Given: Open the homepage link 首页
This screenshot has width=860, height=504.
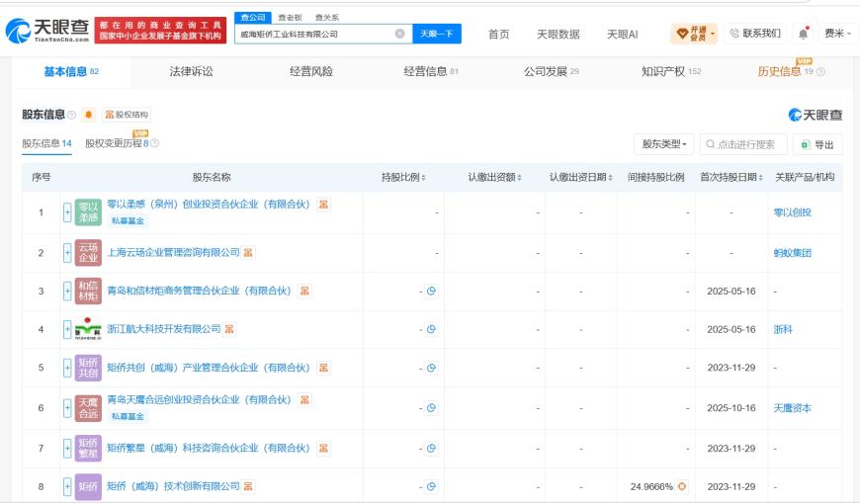Looking at the screenshot, I should pos(498,34).
